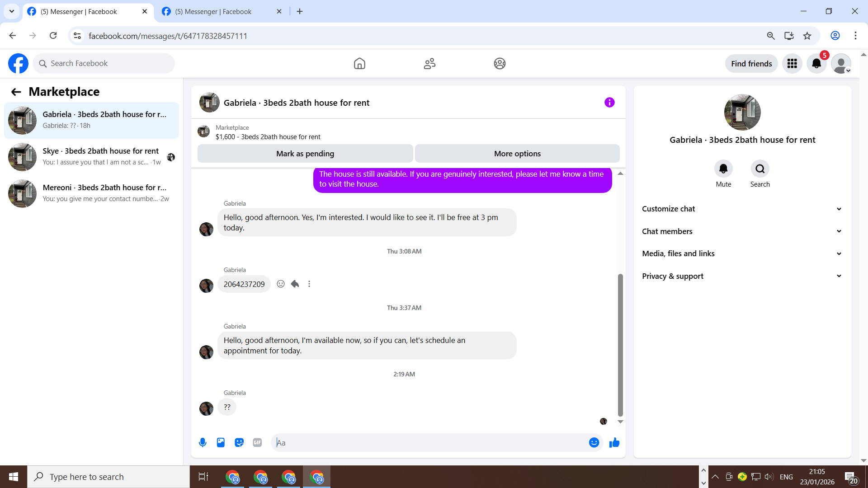This screenshot has width=868, height=488.
Task: Mute this conversation's notifications
Action: pyautogui.click(x=723, y=169)
